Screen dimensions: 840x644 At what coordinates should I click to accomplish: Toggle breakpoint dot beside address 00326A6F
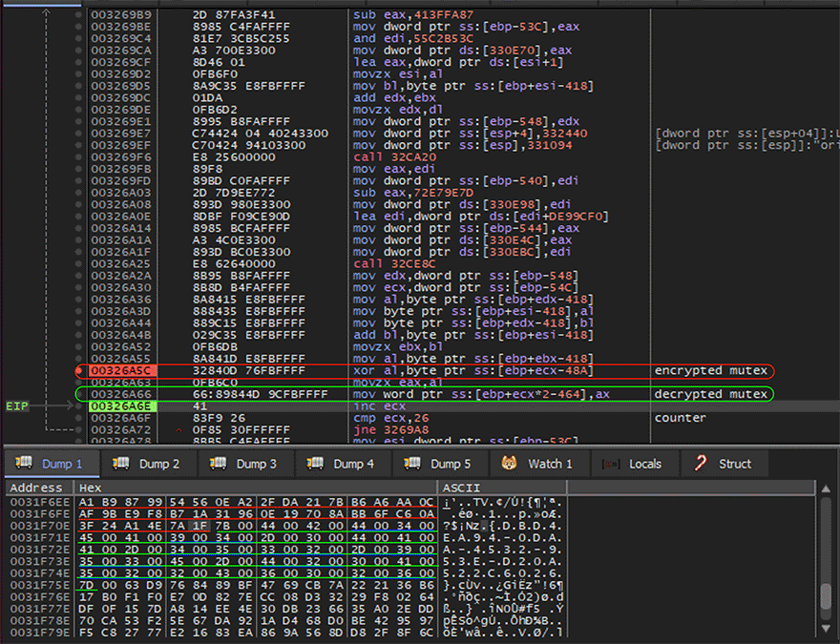tap(78, 418)
